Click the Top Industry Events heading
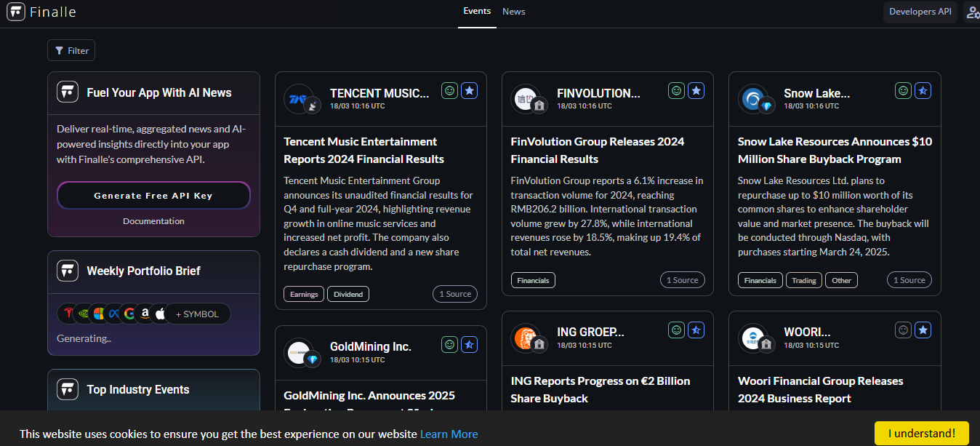 click(138, 390)
